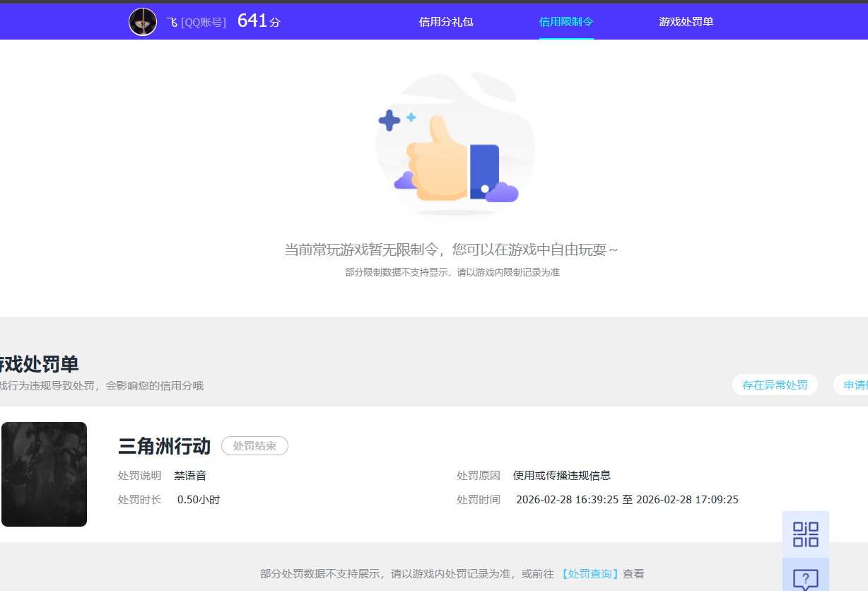Click the 三角洲行动 game cover image
Image resolution: width=868 pixels, height=591 pixels.
(44, 474)
